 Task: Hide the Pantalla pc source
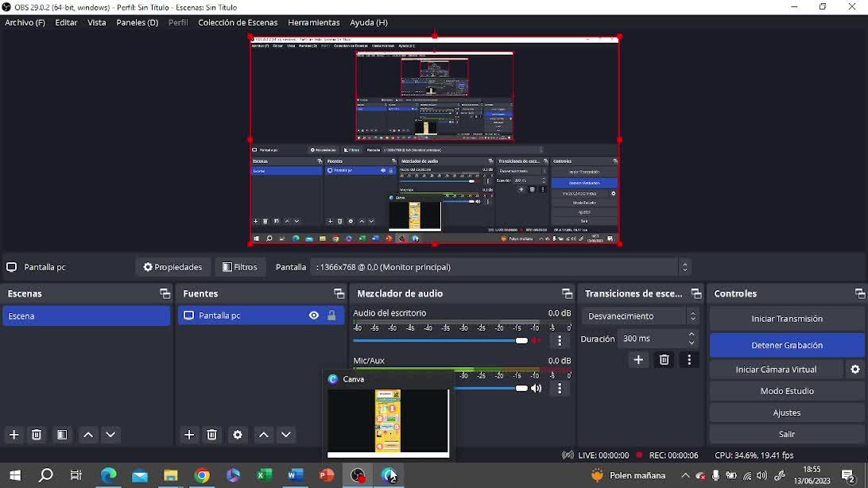pos(314,316)
